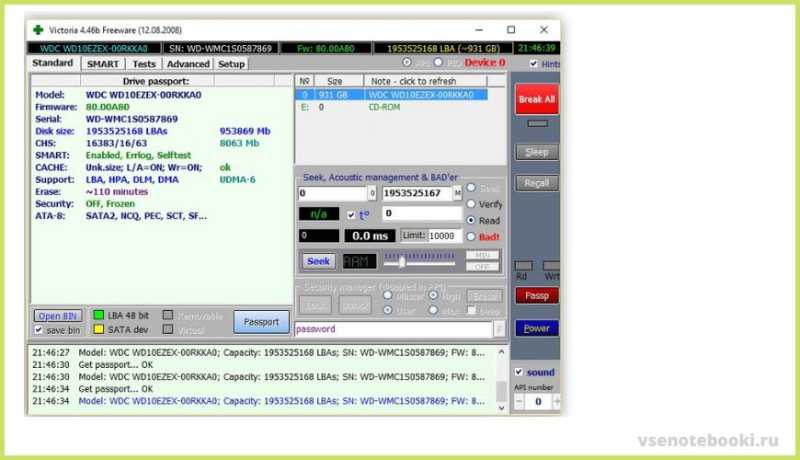Click the green LBA 48 bit indicator
Viewport: 800px width, 460px height.
click(x=98, y=315)
